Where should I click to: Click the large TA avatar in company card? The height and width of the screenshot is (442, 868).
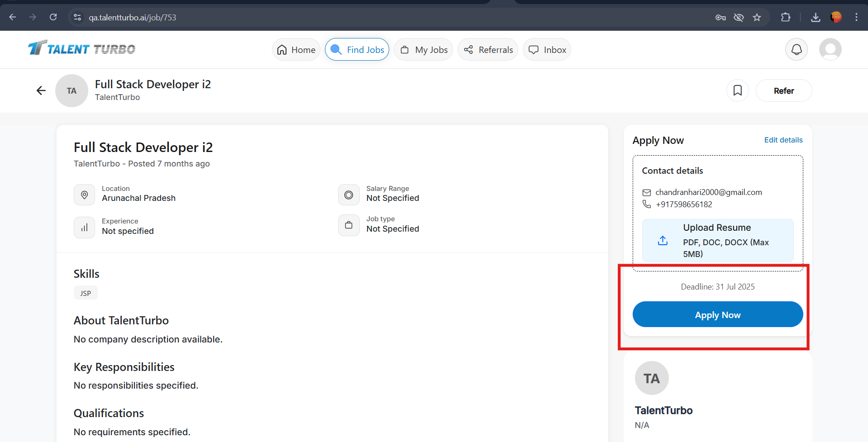coord(652,378)
